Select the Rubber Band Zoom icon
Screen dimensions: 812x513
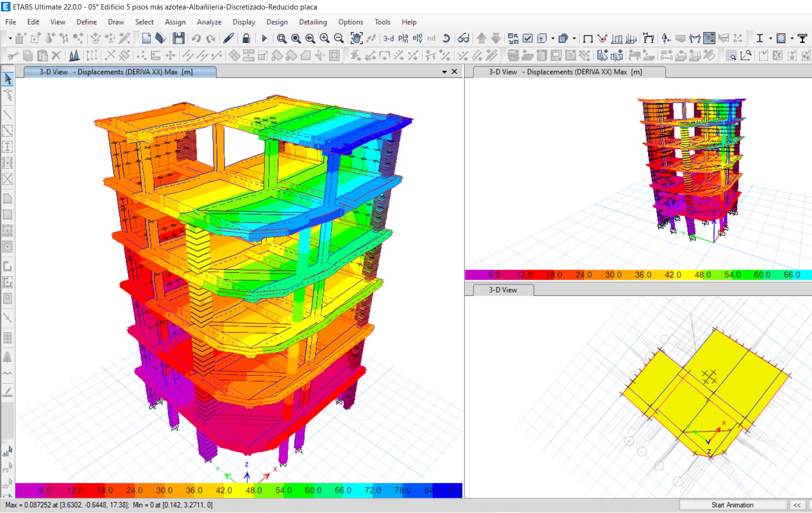pyautogui.click(x=281, y=38)
